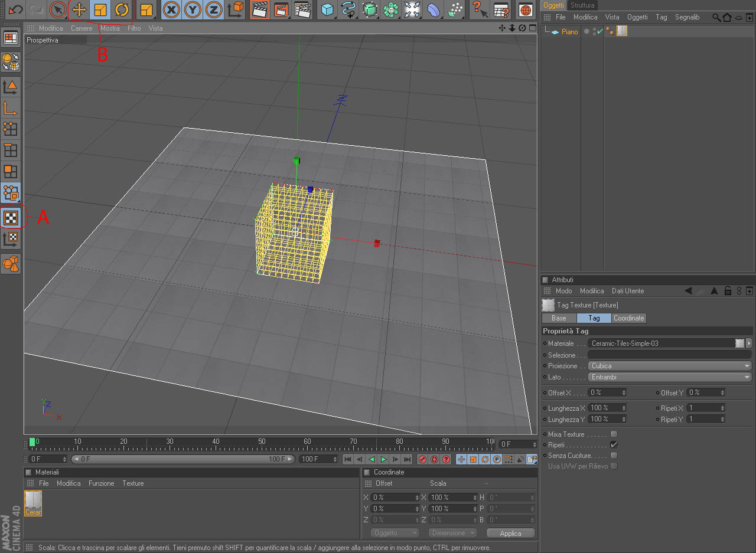This screenshot has width=756, height=553.
Task: Uncheck the Ripeti checkbox
Action: tap(614, 444)
